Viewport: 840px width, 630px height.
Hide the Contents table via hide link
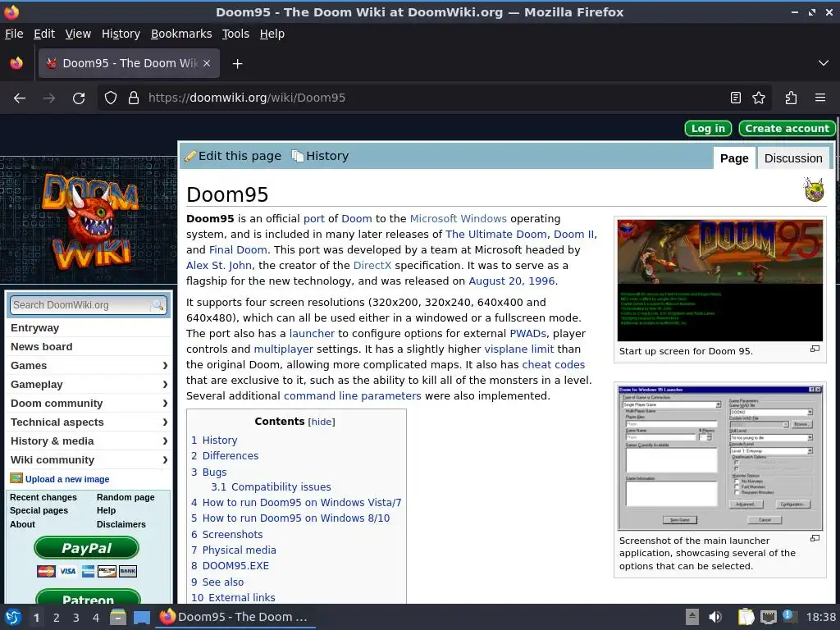point(322,422)
